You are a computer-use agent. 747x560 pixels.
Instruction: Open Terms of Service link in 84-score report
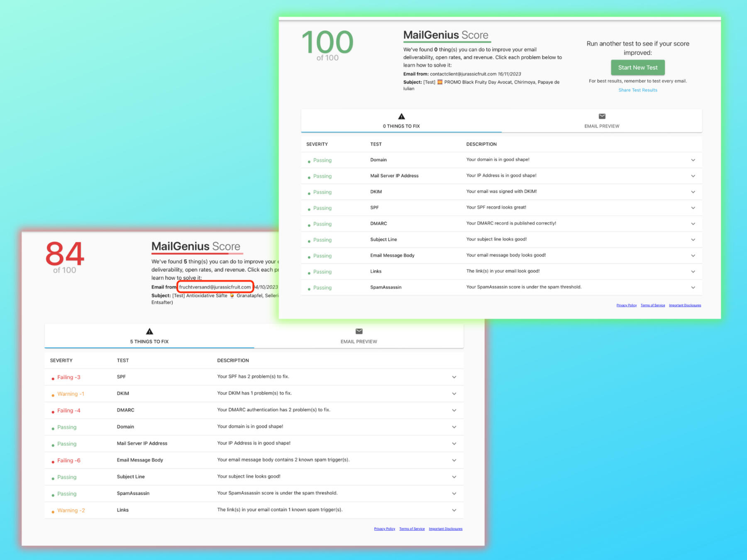pos(412,529)
